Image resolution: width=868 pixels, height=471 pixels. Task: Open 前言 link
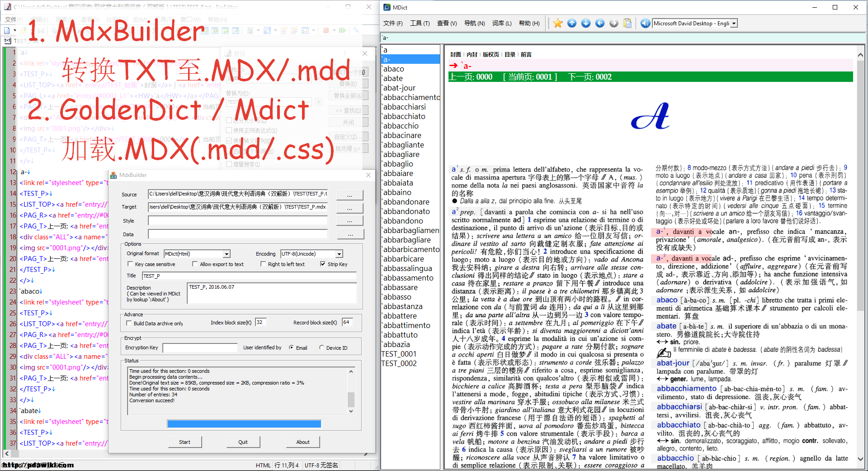[x=526, y=54]
